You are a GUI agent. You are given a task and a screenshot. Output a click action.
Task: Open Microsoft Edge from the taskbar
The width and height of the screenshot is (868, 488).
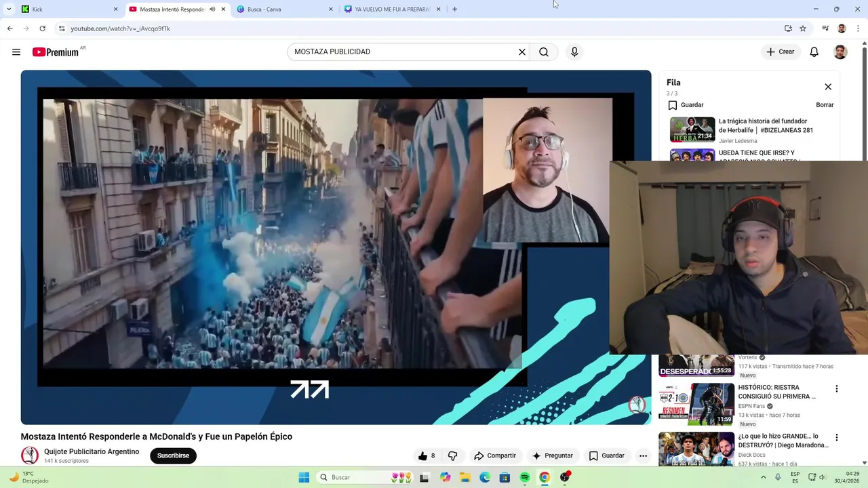click(x=485, y=477)
